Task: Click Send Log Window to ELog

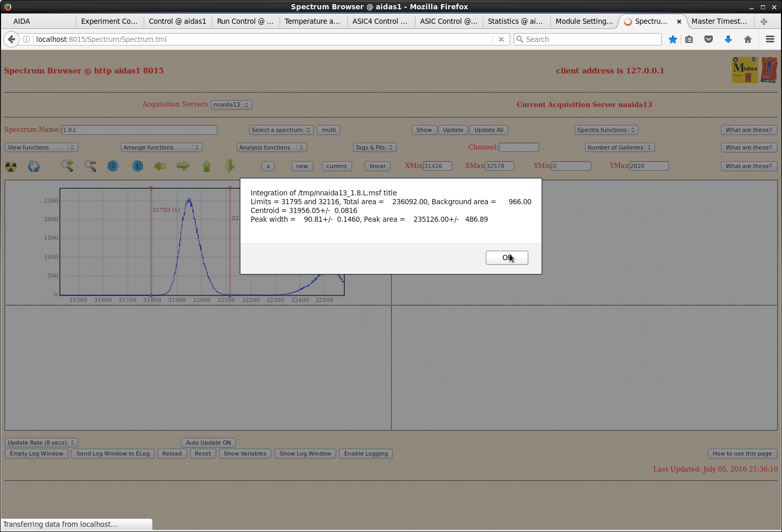Action: click(113, 453)
